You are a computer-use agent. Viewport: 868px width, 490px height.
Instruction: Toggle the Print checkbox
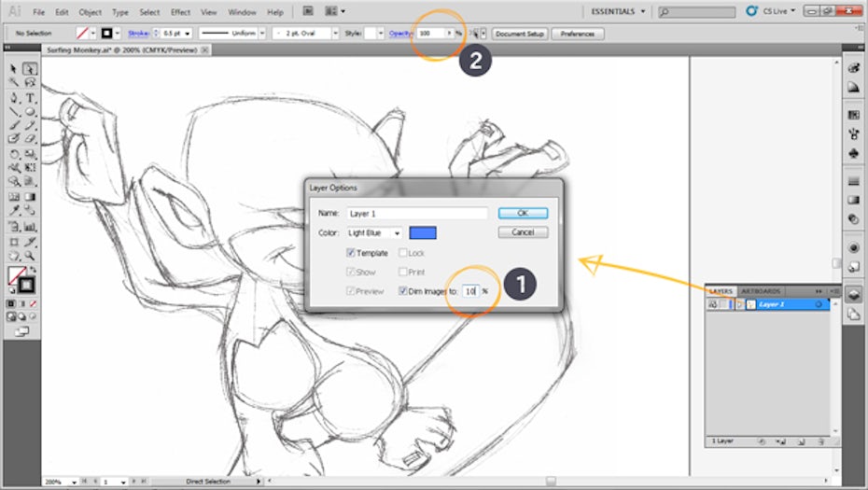[x=403, y=272]
